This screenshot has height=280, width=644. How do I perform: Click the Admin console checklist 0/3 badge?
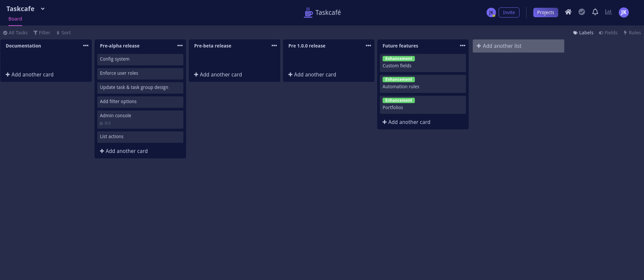click(105, 123)
